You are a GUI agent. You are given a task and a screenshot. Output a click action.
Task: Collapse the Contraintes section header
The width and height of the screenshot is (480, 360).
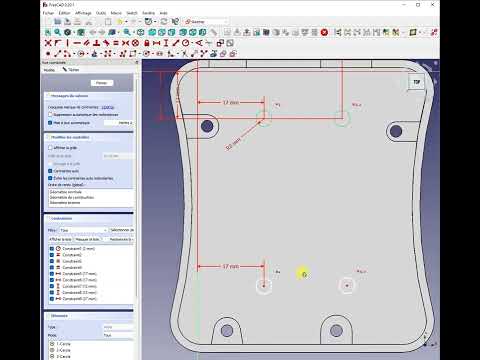click(88, 218)
